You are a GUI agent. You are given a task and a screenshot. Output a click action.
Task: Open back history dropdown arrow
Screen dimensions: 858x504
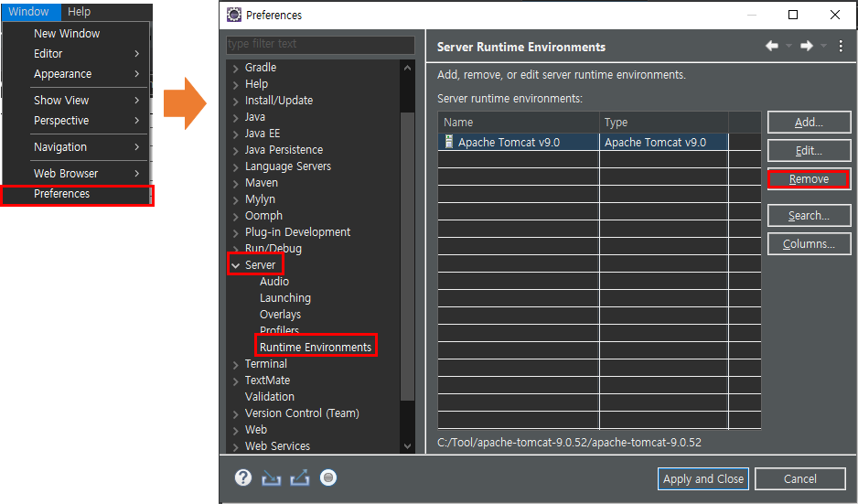(788, 46)
